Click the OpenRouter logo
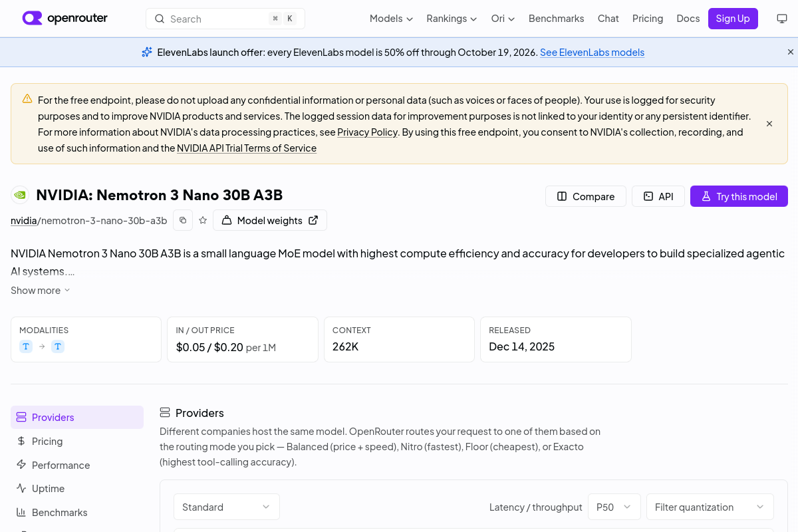 (65, 19)
